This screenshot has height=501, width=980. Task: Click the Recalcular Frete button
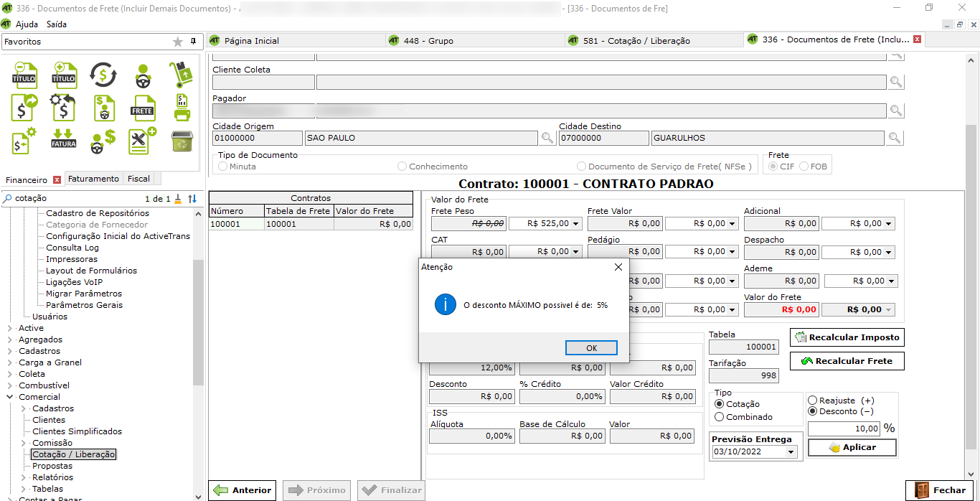click(x=847, y=361)
